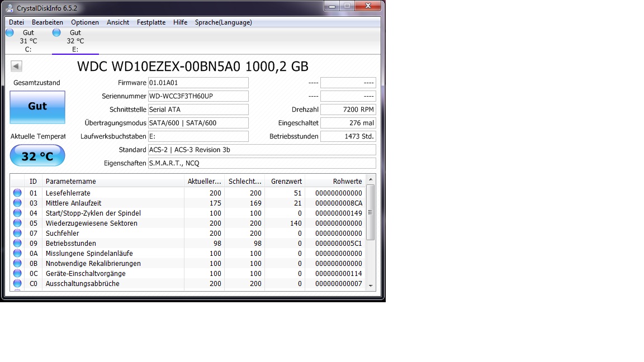Click the Seriennummer field

coord(198,96)
